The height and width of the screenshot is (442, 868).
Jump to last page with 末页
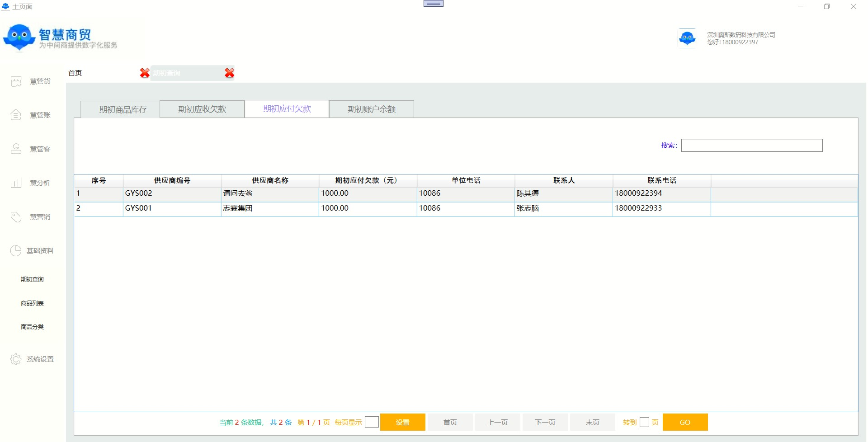click(x=593, y=422)
